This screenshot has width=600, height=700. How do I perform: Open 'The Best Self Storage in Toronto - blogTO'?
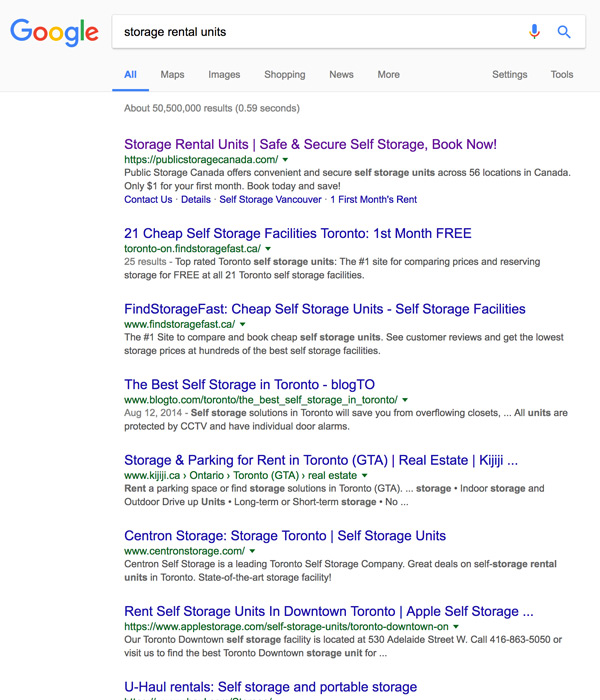(x=249, y=384)
